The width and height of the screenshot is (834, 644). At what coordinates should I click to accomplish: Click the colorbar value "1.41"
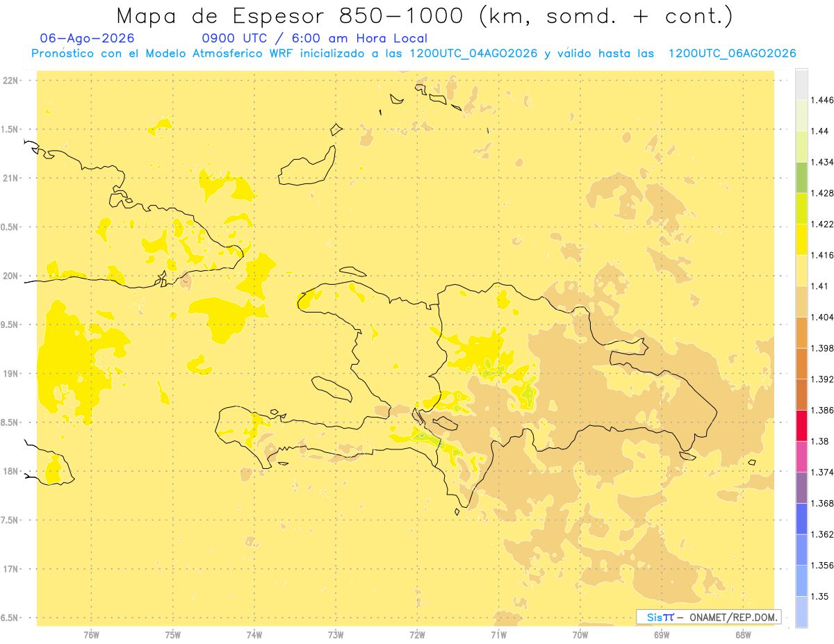tap(819, 286)
